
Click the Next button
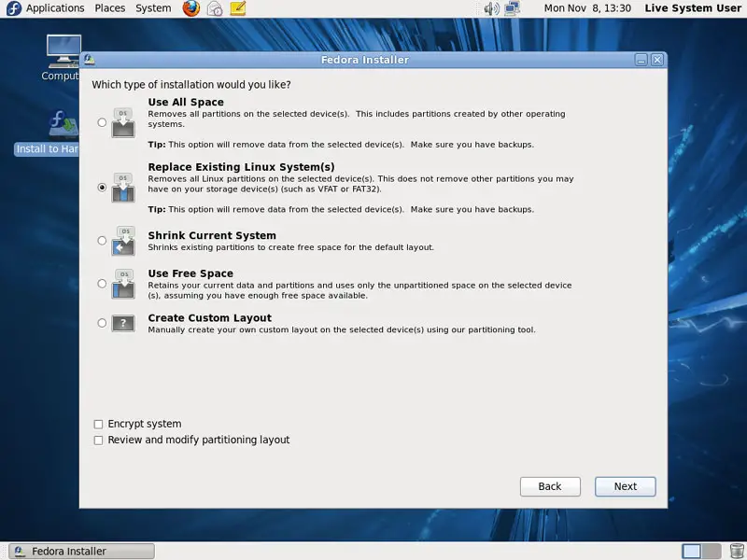(x=625, y=486)
